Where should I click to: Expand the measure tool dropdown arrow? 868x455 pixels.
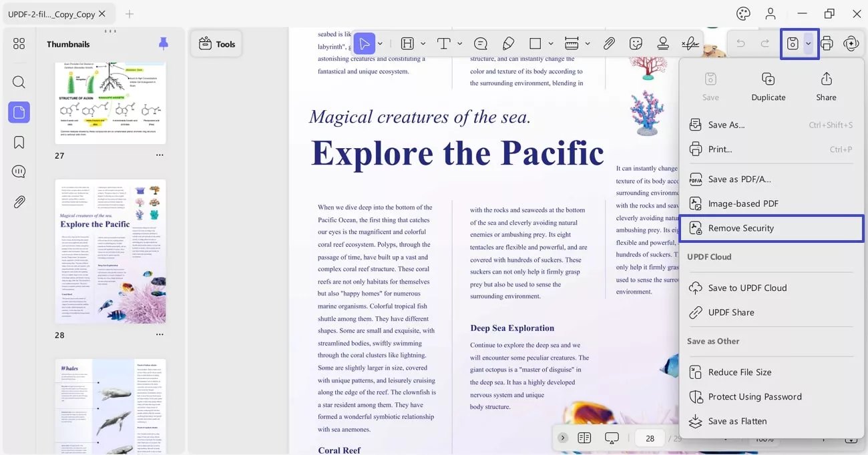click(x=588, y=44)
